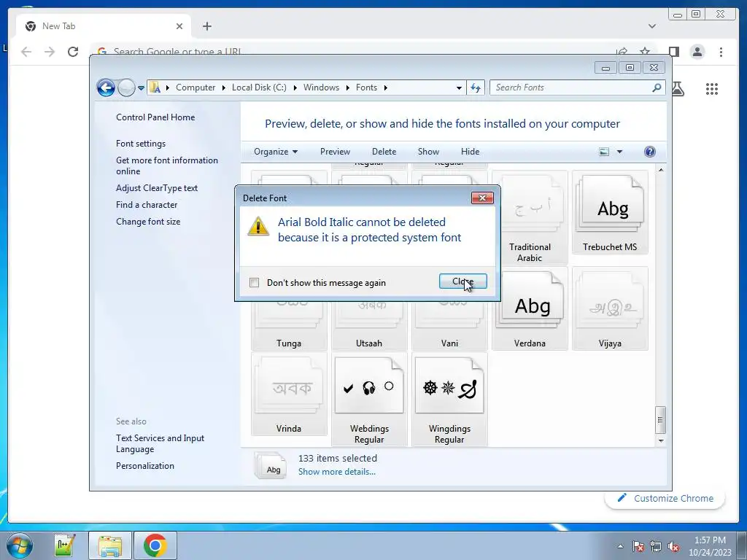The width and height of the screenshot is (747, 560).
Task: Click Chrome reload button
Action: click(73, 52)
